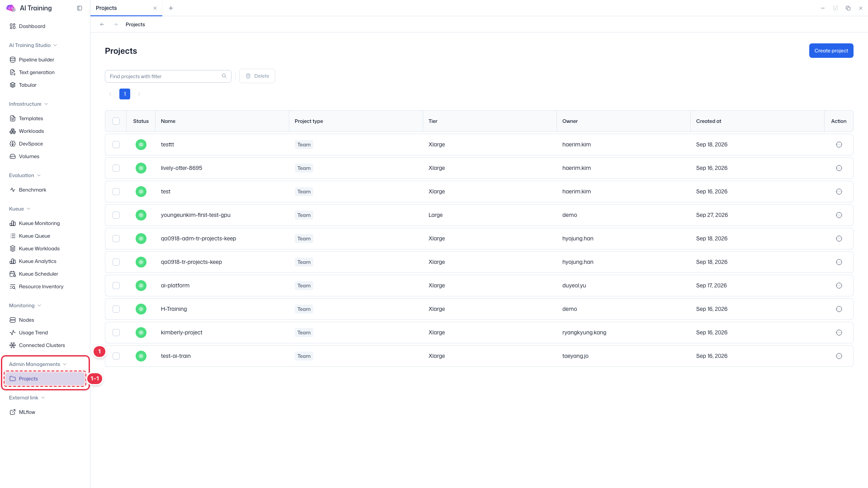868x488 pixels.
Task: Open the action menu for testtt project
Action: click(839, 145)
